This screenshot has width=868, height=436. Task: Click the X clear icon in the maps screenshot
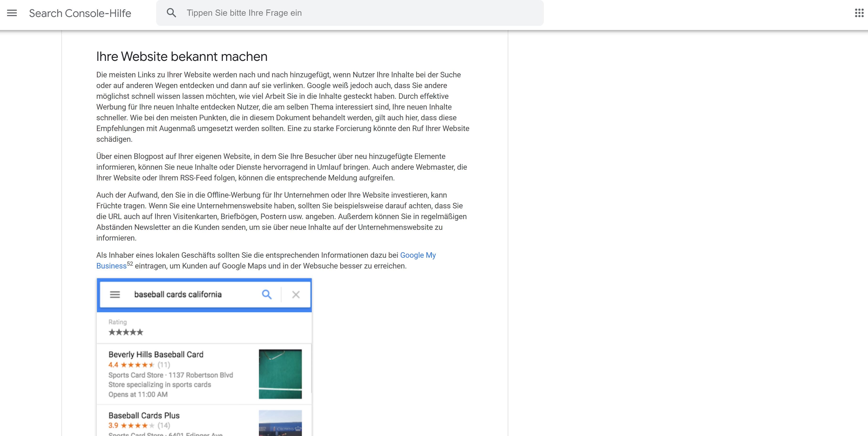point(296,295)
